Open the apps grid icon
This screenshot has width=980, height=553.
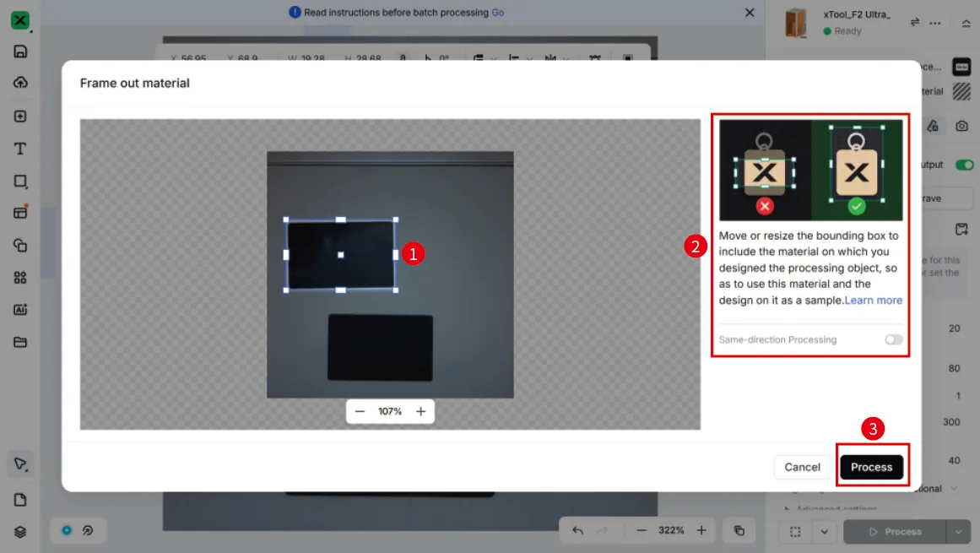pyautogui.click(x=20, y=278)
